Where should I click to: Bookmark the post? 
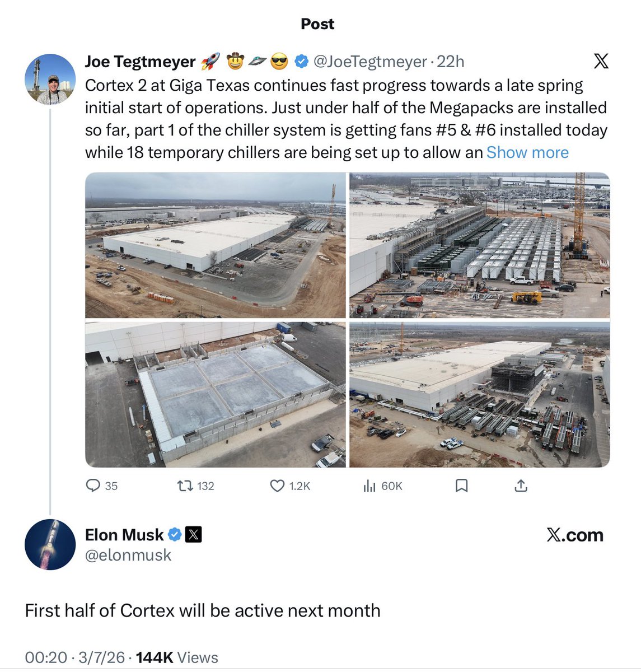coord(462,486)
